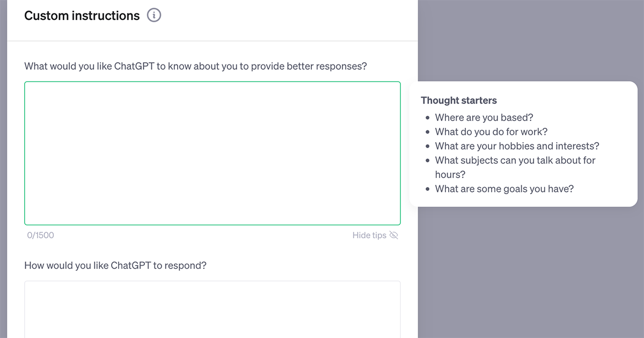This screenshot has height=338, width=644.
Task: Click the info icon beside Custom instructions
Action: point(154,16)
